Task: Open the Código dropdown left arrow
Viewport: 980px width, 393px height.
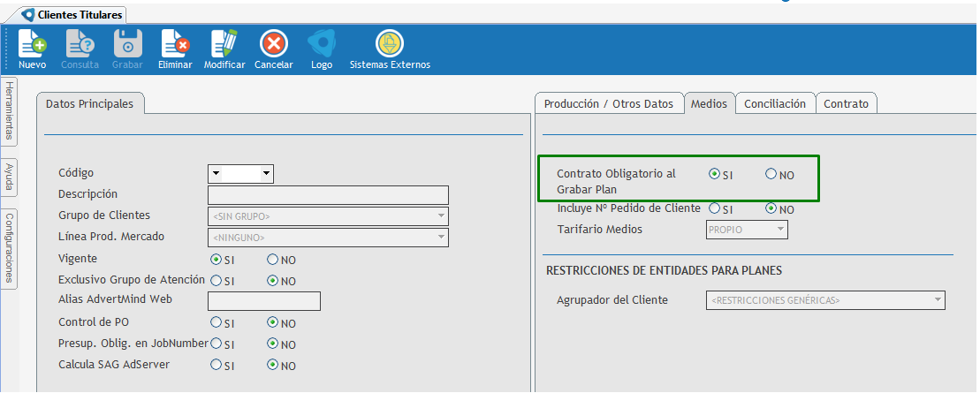Action: pos(216,174)
